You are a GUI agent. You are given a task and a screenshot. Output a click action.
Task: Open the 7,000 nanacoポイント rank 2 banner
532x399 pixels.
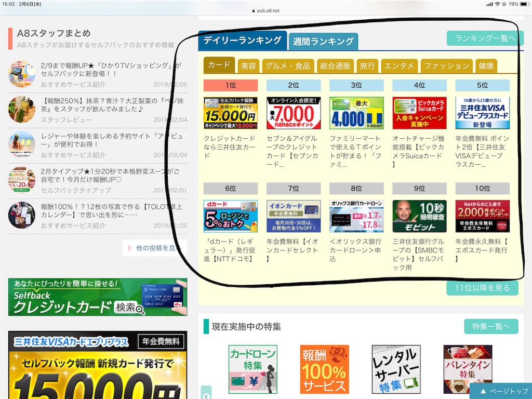(294, 113)
